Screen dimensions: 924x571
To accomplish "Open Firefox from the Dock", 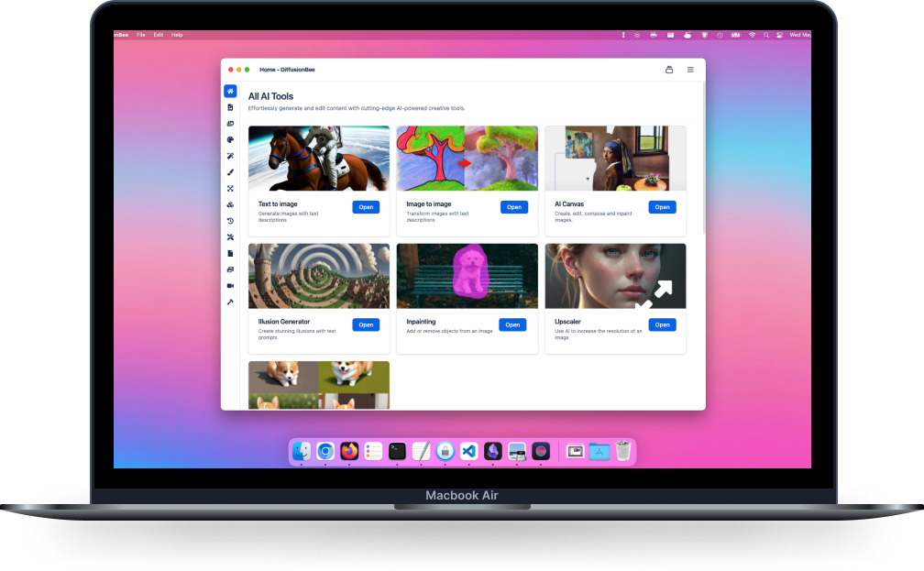I will [x=348, y=451].
